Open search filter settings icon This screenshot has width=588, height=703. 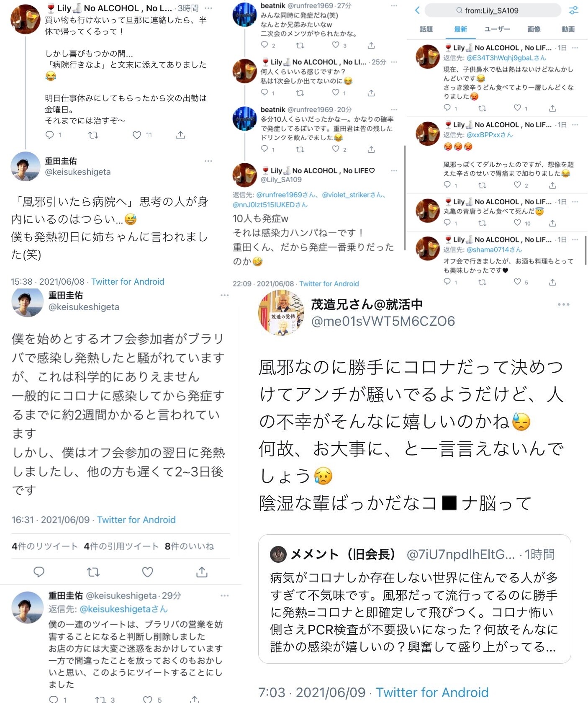574,10
